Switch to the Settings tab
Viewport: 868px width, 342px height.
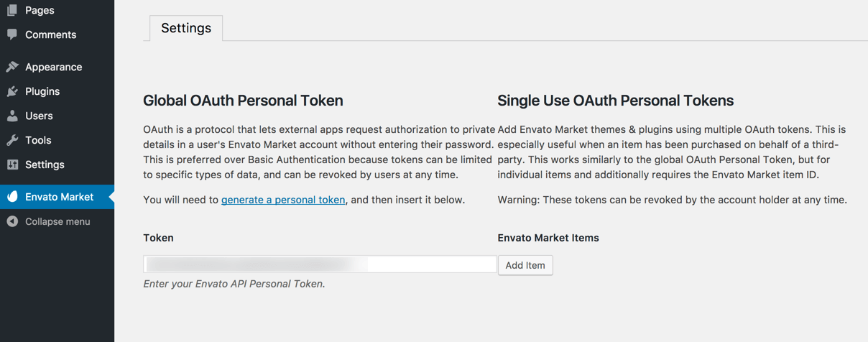(186, 28)
